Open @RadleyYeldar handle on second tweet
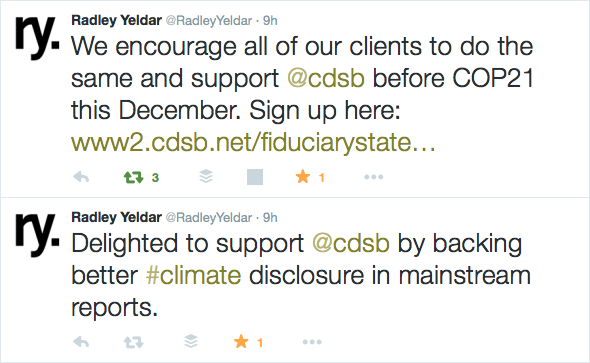 click(x=209, y=217)
